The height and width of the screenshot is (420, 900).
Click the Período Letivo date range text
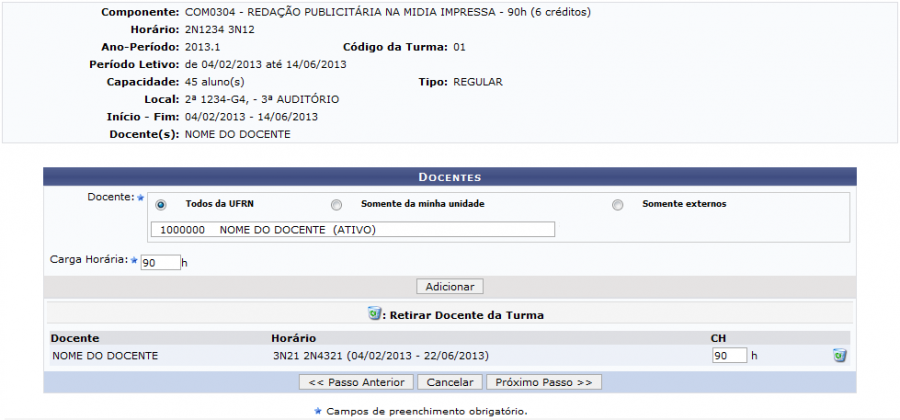[266, 64]
